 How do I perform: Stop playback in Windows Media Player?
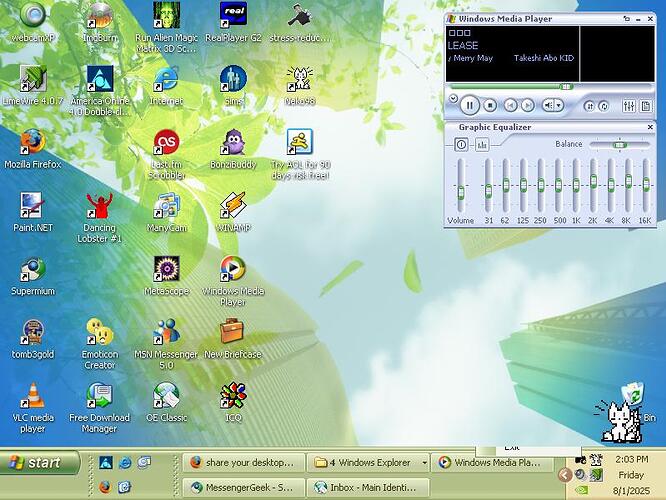coord(490,105)
